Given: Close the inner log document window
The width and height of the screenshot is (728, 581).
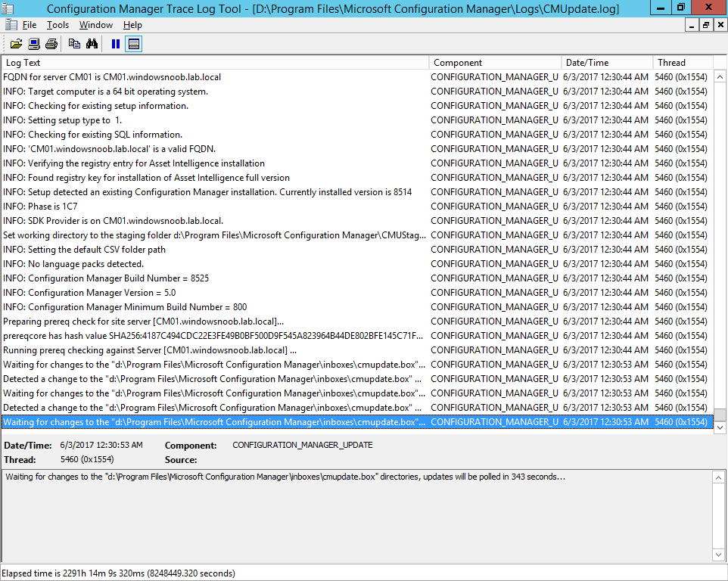Looking at the screenshot, I should [x=720, y=25].
